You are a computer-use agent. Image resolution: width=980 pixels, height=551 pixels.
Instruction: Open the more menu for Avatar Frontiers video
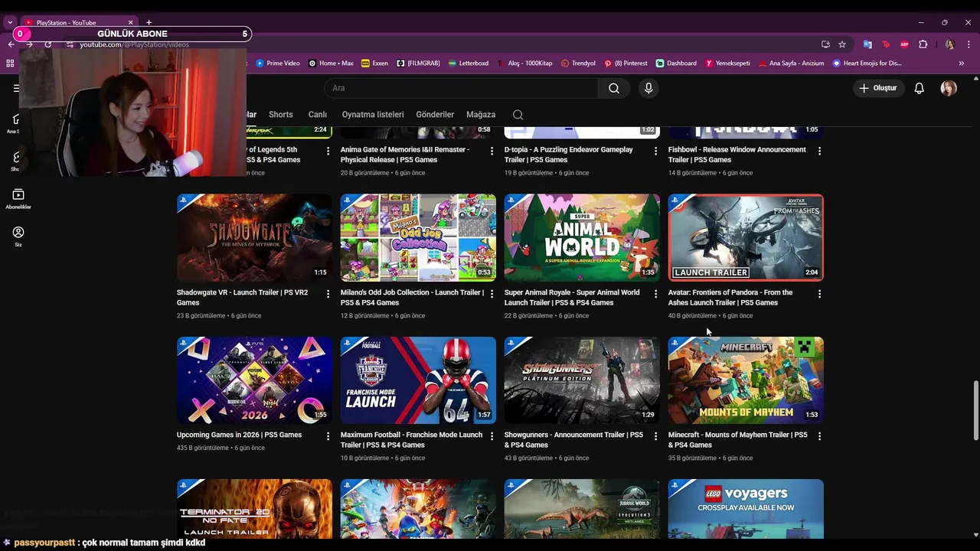pyautogui.click(x=819, y=294)
